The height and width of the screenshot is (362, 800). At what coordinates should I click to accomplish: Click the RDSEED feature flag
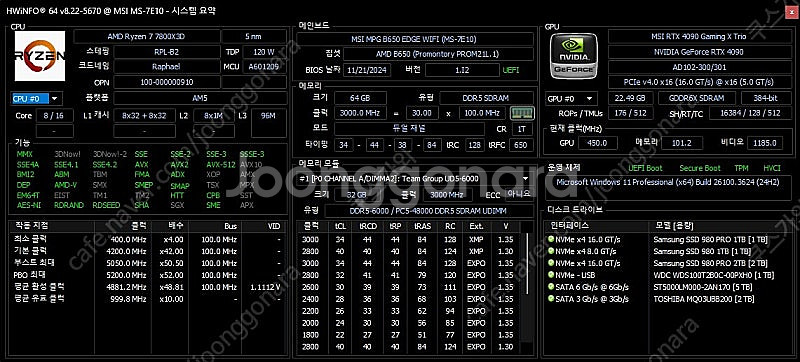tap(107, 205)
